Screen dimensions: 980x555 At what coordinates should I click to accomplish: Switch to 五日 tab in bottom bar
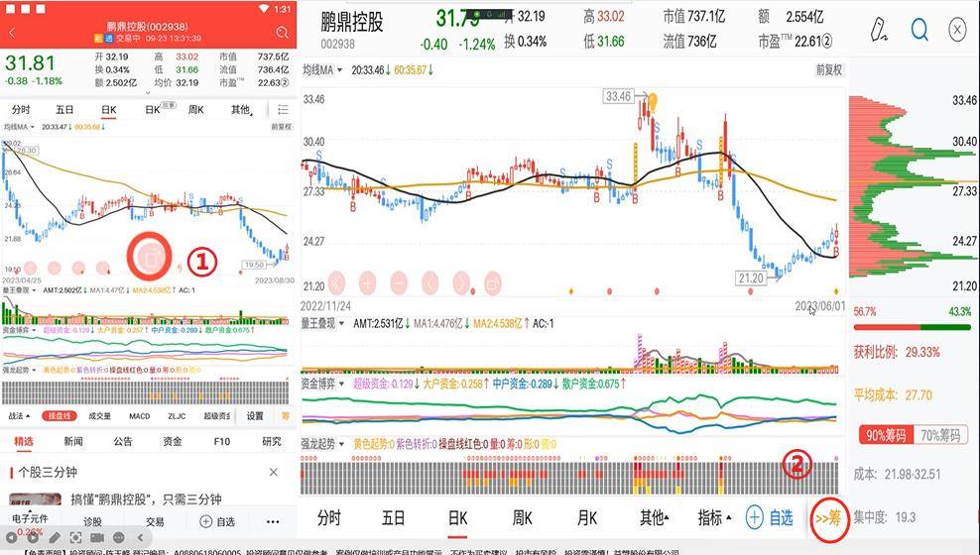point(393,517)
